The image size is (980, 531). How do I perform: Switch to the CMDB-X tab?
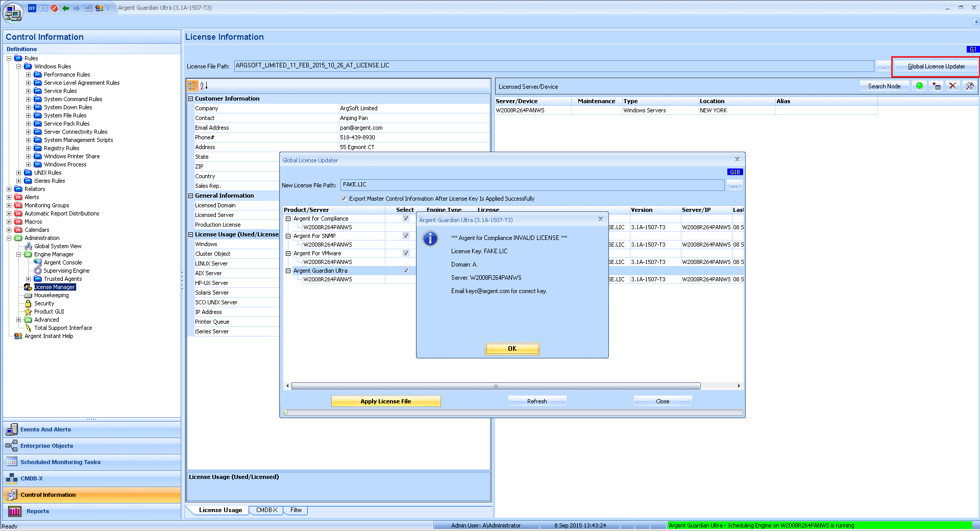266,510
